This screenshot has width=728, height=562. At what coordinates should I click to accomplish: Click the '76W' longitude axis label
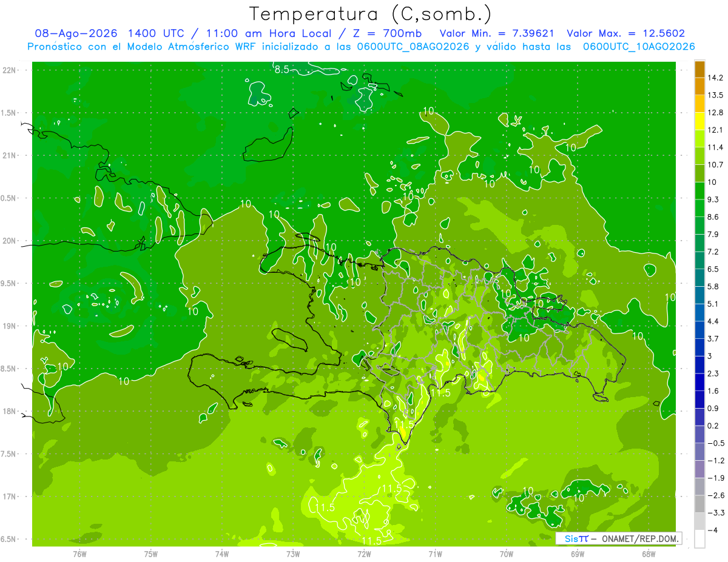pos(79,554)
